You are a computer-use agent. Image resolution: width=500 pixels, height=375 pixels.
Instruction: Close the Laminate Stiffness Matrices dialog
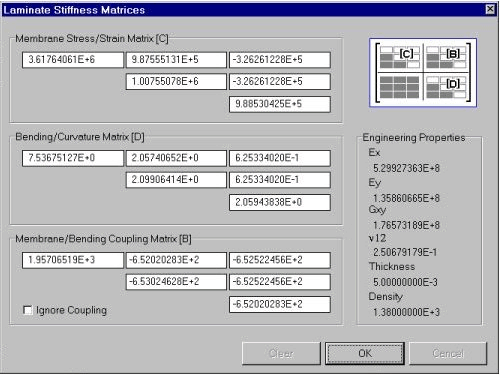point(490,9)
